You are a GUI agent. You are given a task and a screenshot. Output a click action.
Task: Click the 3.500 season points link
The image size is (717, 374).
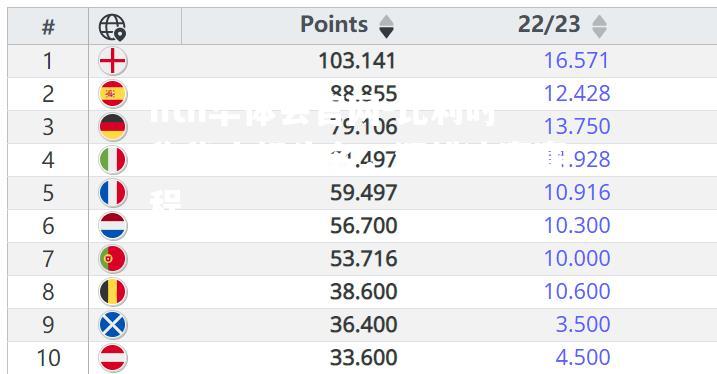click(x=583, y=324)
